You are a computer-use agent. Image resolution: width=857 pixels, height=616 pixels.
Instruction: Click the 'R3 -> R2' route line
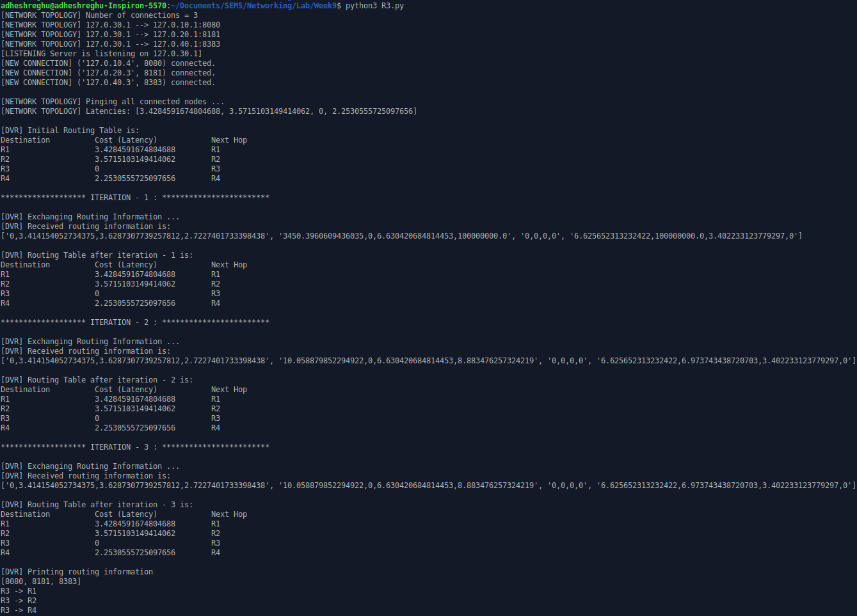19,601
